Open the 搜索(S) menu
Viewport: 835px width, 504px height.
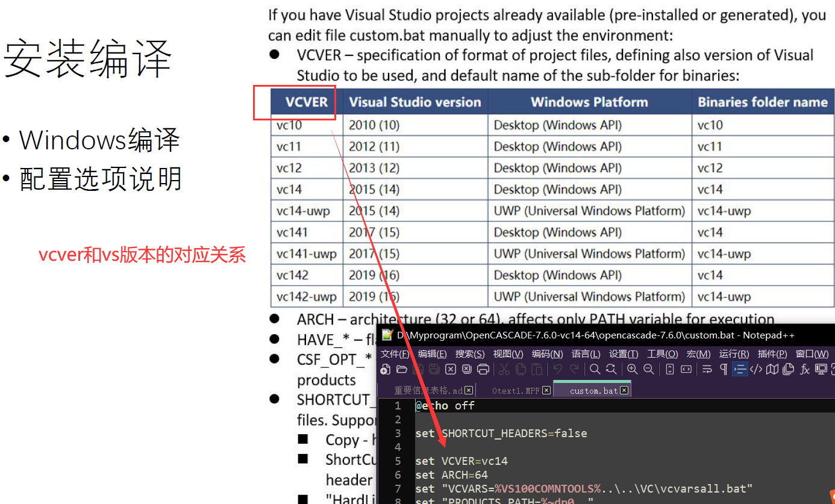tap(470, 354)
